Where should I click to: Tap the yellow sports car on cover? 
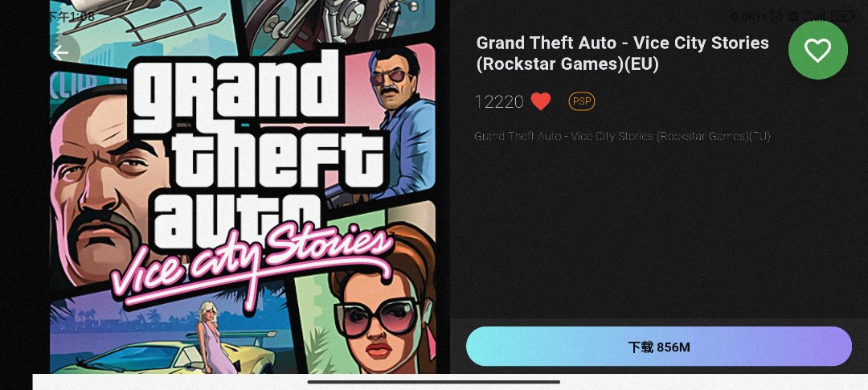point(166,354)
